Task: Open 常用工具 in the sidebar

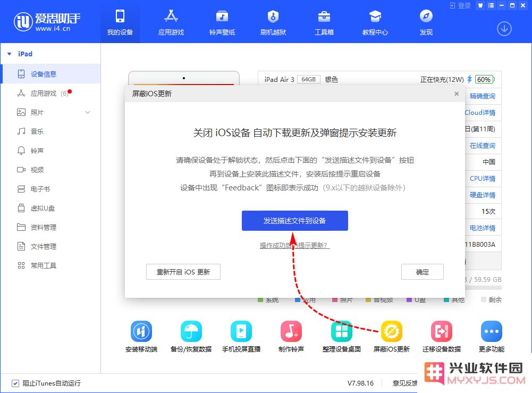Action: pos(51,265)
